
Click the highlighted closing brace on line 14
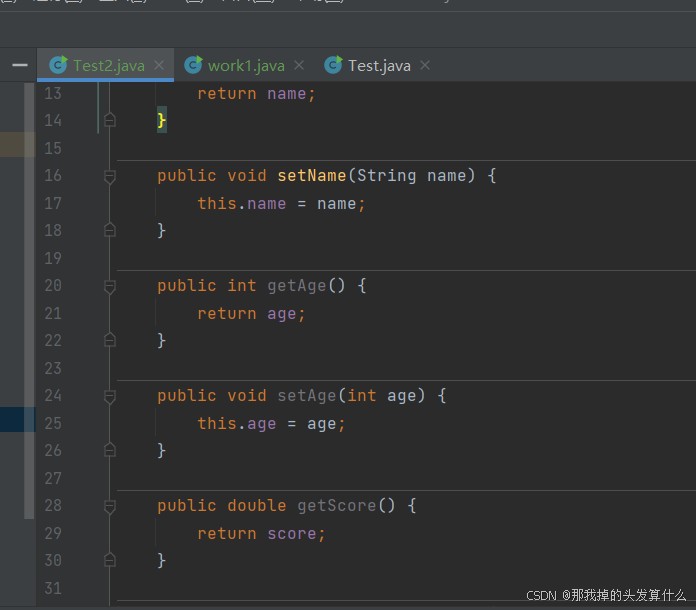[162, 120]
